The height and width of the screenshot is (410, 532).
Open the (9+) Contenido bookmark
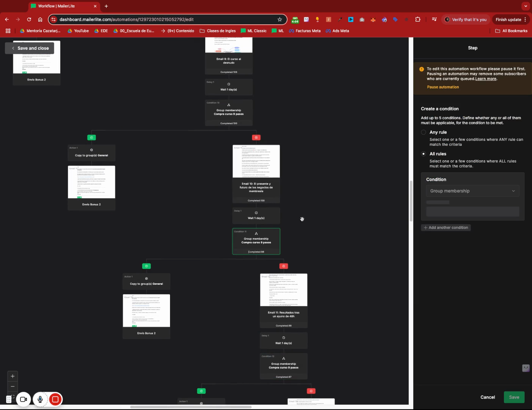click(x=178, y=31)
